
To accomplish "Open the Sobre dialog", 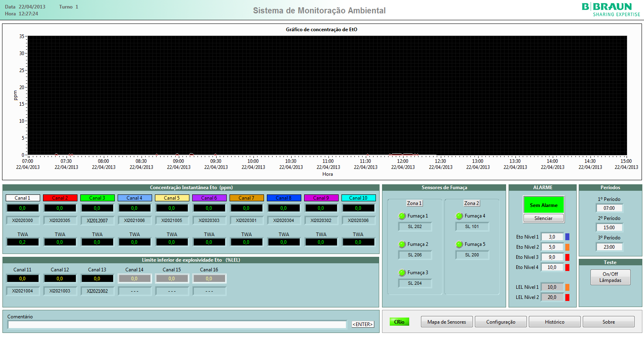I will point(609,322).
